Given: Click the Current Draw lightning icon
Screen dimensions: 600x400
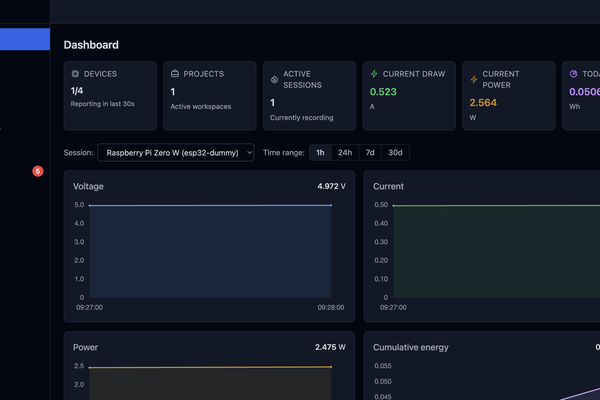Looking at the screenshot, I should tap(374, 73).
